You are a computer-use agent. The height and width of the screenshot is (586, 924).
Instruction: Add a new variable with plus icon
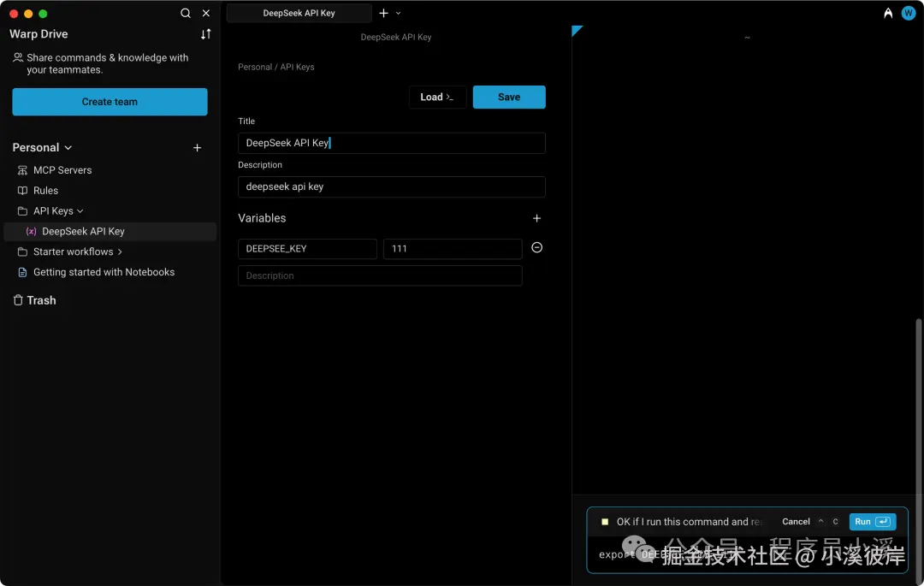536,218
